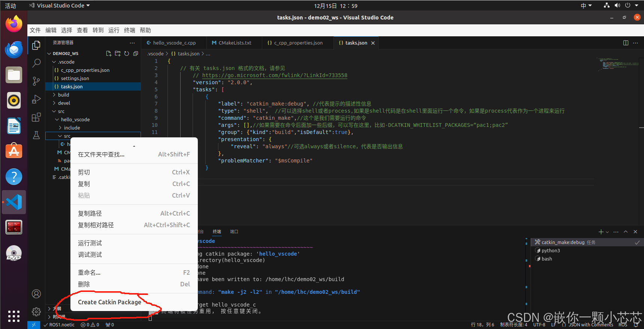Choose 删除 from context menu

click(134, 284)
